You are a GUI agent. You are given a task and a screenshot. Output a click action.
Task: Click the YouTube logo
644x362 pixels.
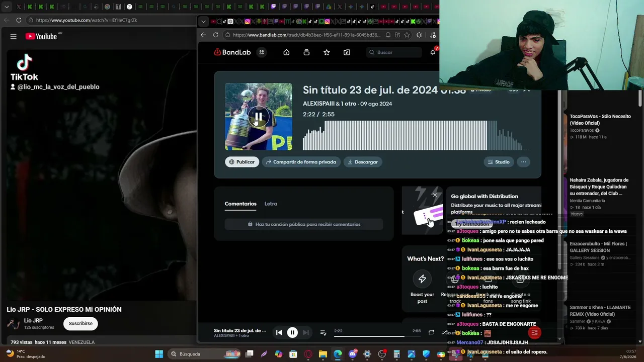(x=41, y=36)
